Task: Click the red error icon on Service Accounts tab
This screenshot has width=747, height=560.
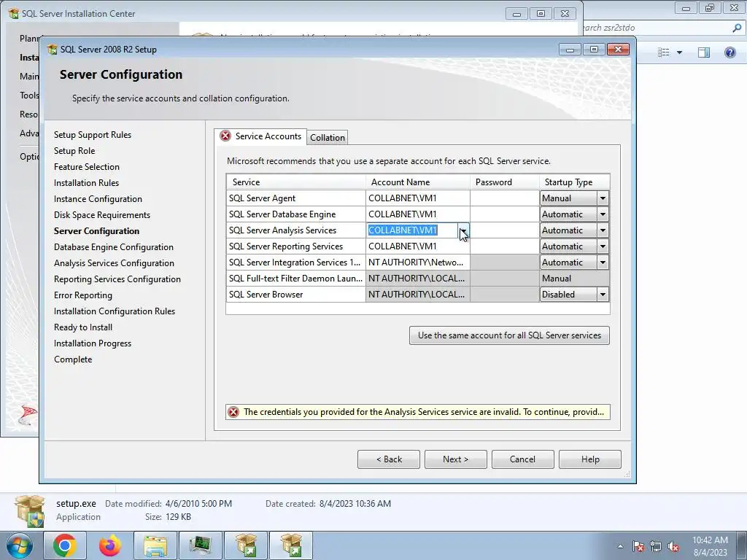Action: coord(225,136)
